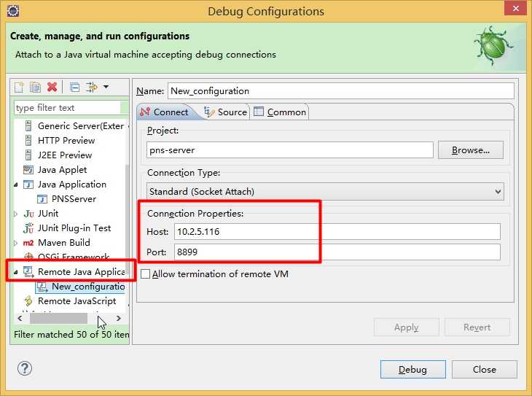Switch to the Common tab
The width and height of the screenshot is (532, 396).
(280, 112)
